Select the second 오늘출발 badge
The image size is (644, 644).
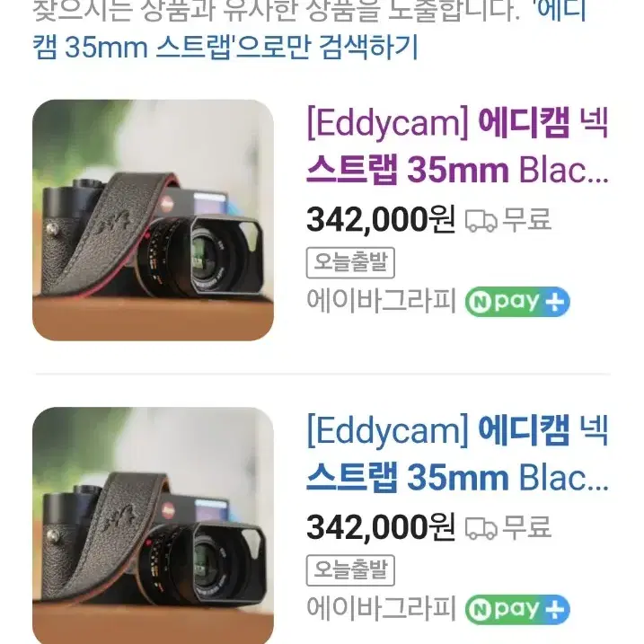pos(350,570)
